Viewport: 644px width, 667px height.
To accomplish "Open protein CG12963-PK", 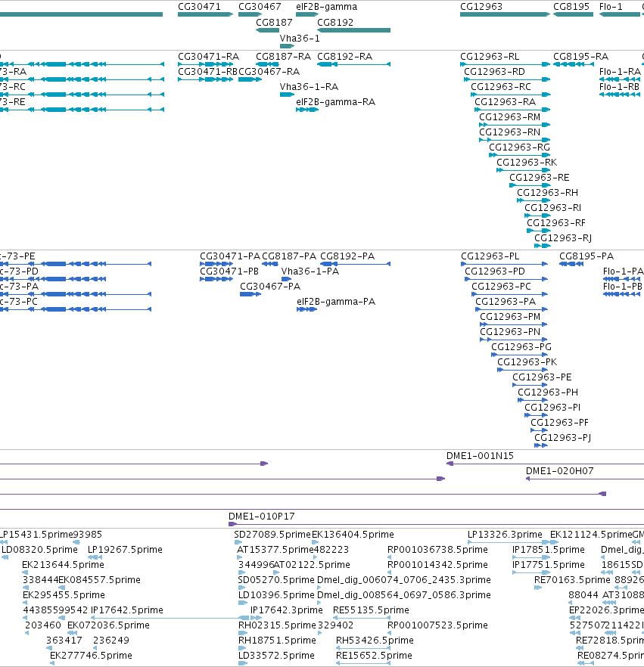I will [527, 362].
